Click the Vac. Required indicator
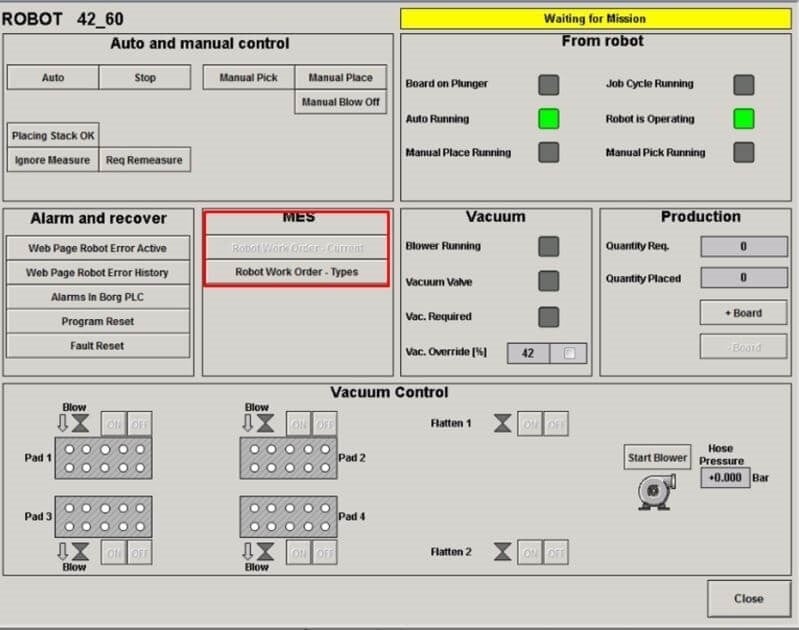The width and height of the screenshot is (799, 630). pyautogui.click(x=548, y=317)
